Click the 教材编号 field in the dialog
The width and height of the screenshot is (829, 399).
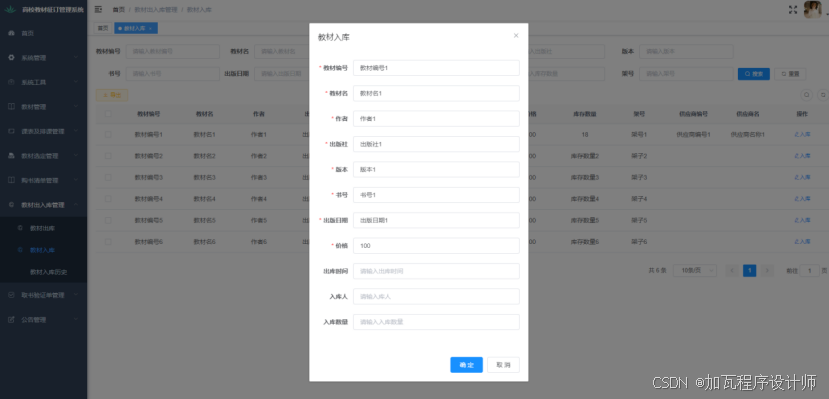click(436, 68)
